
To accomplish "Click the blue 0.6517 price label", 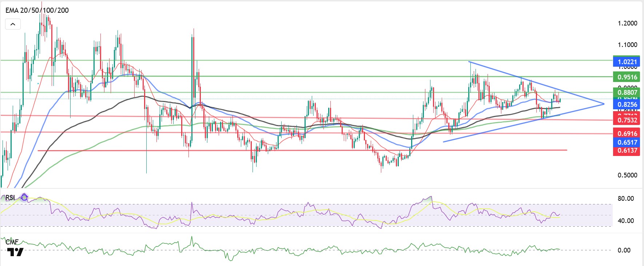I will click(626, 142).
